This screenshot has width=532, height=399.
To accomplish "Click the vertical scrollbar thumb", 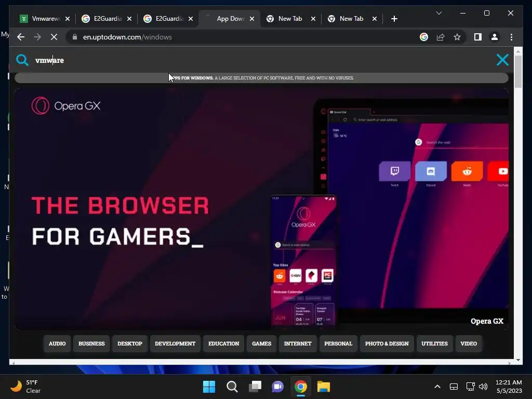I will click(518, 71).
